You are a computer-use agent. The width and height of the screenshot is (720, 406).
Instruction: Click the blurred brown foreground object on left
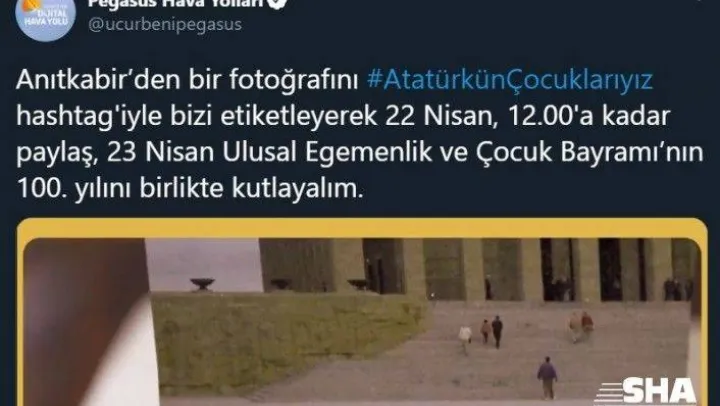90,321
